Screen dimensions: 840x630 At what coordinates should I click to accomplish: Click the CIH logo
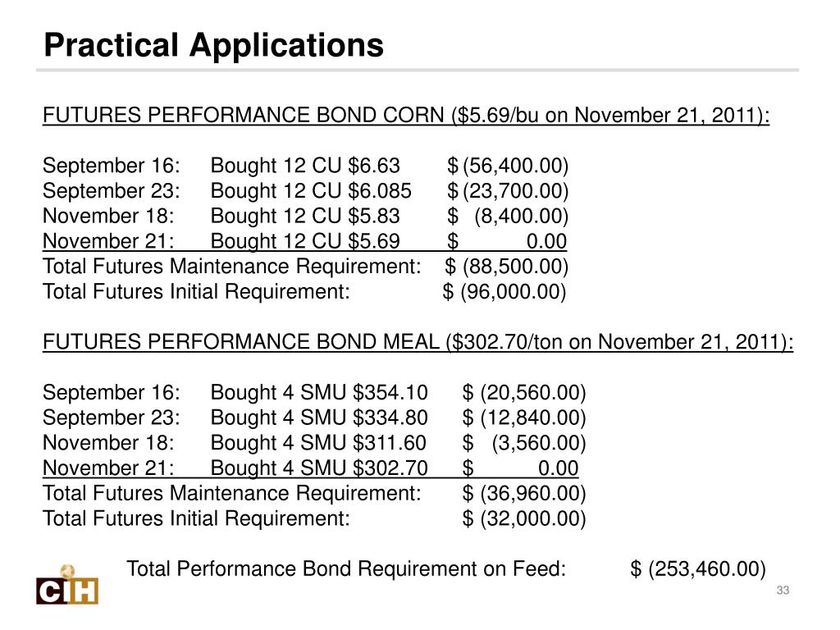point(67,587)
